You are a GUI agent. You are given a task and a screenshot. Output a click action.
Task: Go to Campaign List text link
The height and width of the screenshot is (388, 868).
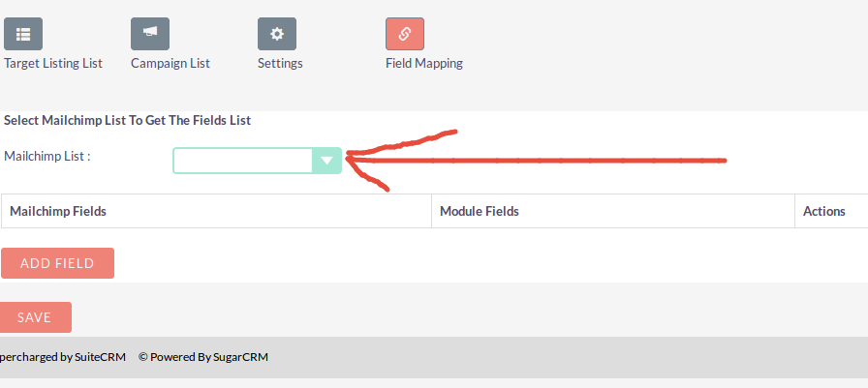170,63
